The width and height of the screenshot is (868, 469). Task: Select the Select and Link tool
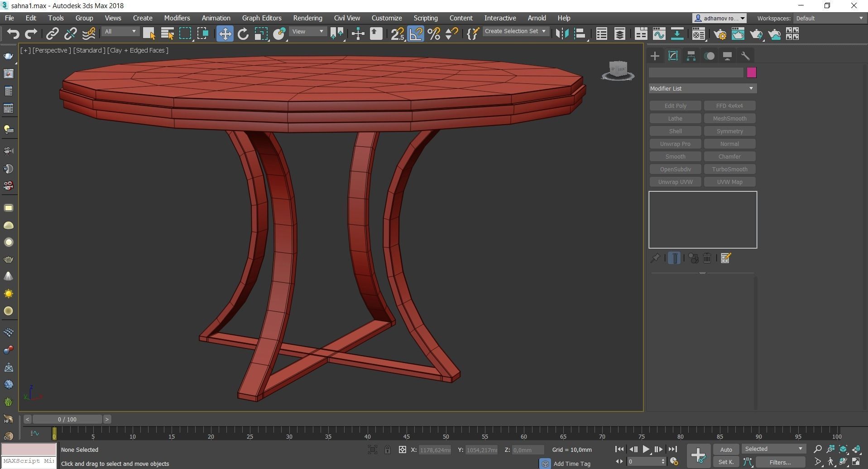(53, 34)
